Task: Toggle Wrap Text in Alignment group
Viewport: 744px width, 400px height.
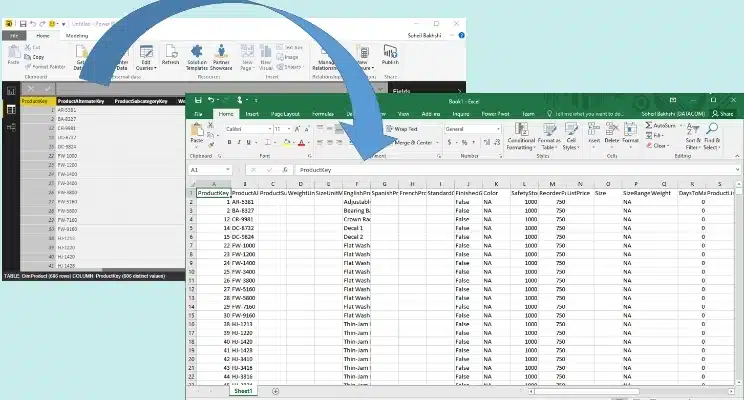Action: [x=402, y=129]
